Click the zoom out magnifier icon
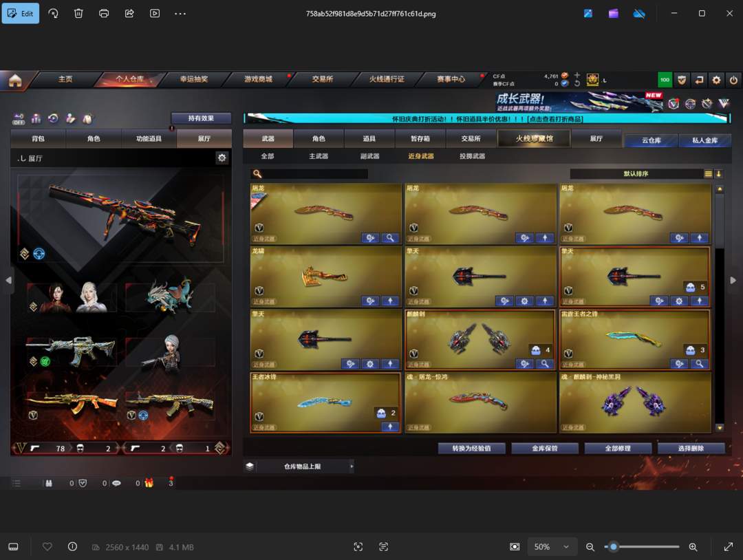 click(590, 547)
